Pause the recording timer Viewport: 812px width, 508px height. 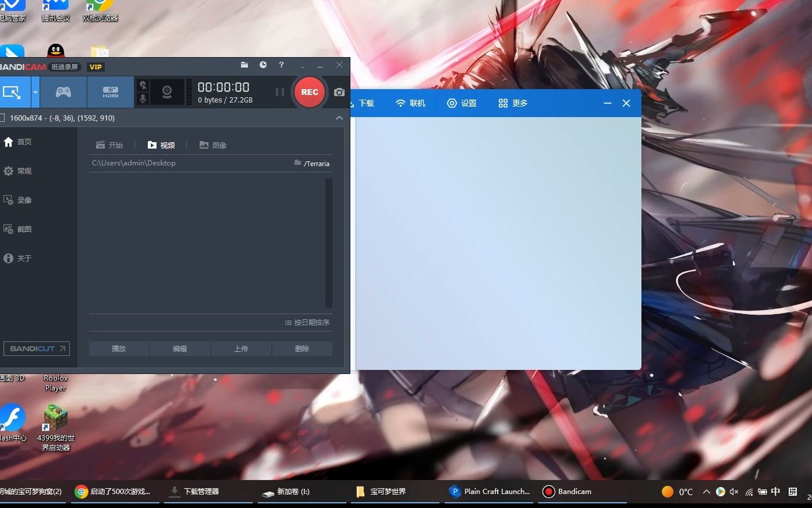279,91
